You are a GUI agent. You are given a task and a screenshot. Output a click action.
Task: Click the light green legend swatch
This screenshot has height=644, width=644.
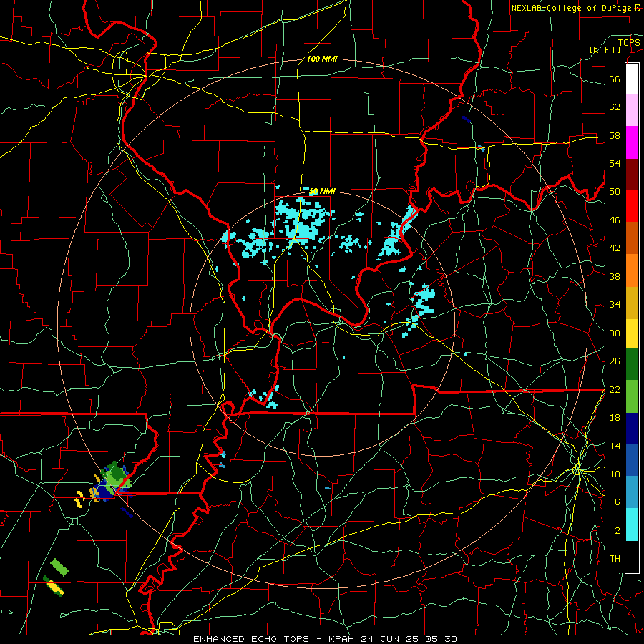(632, 396)
